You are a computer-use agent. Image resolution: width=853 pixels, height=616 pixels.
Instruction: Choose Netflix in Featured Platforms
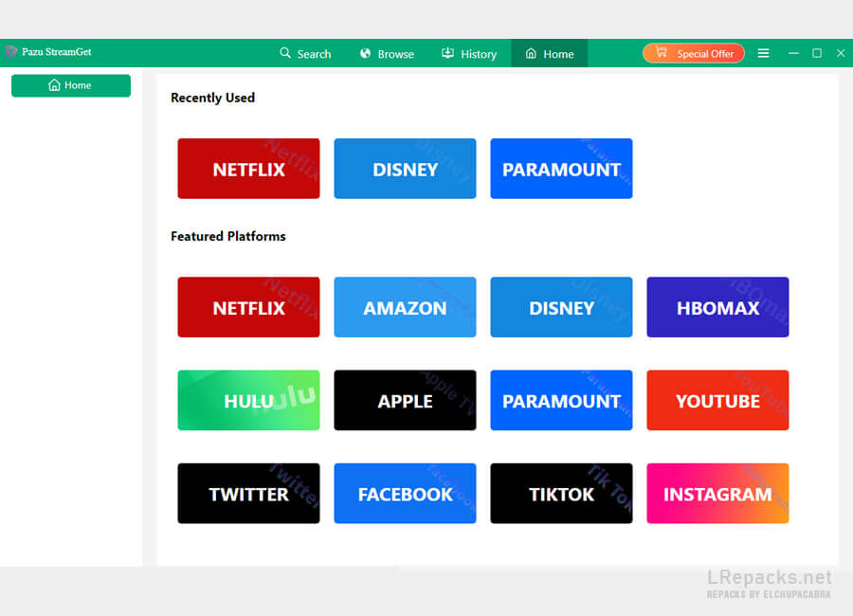248,307
